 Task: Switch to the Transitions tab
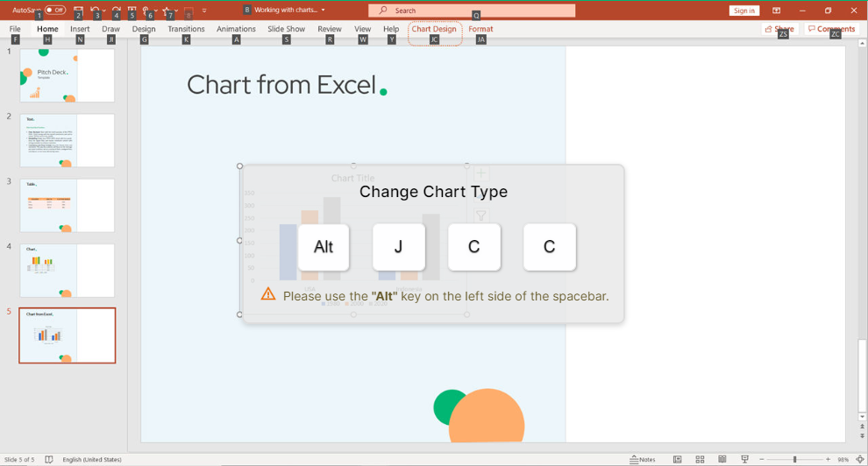click(186, 29)
